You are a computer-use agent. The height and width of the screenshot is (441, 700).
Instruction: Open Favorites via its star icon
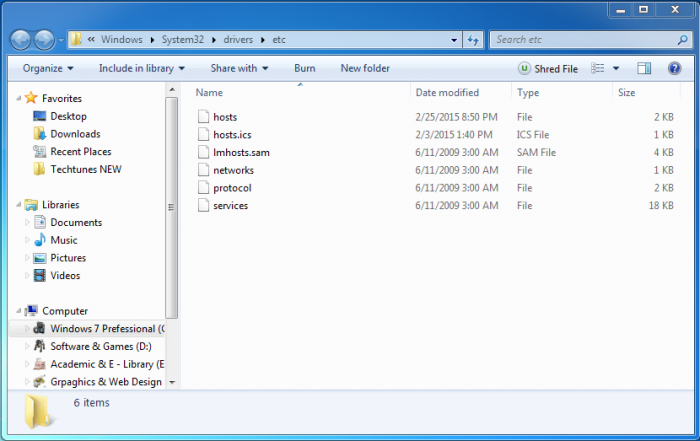tap(31, 98)
